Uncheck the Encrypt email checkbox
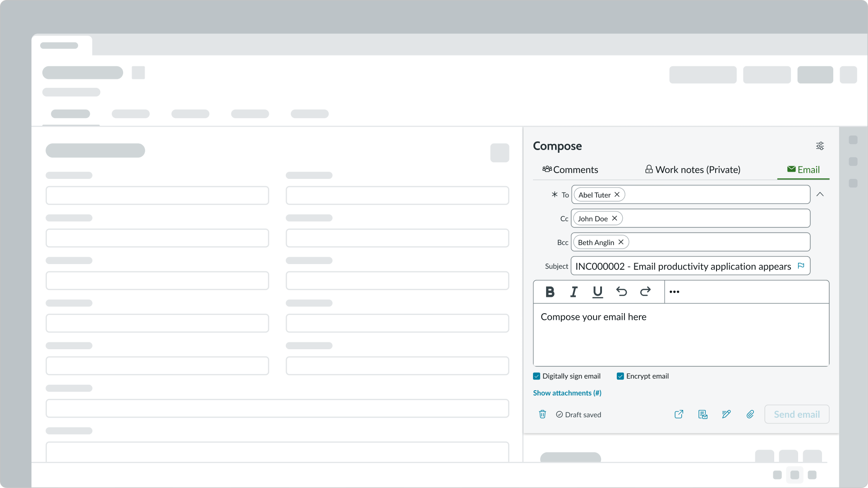Image resolution: width=868 pixels, height=488 pixels. click(x=620, y=376)
